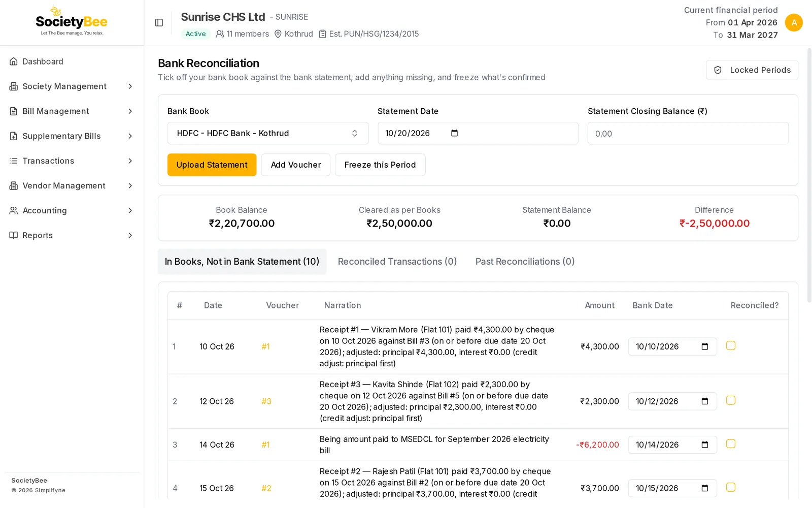Expand Reports menu chevron
The image size is (812, 508).
click(130, 235)
